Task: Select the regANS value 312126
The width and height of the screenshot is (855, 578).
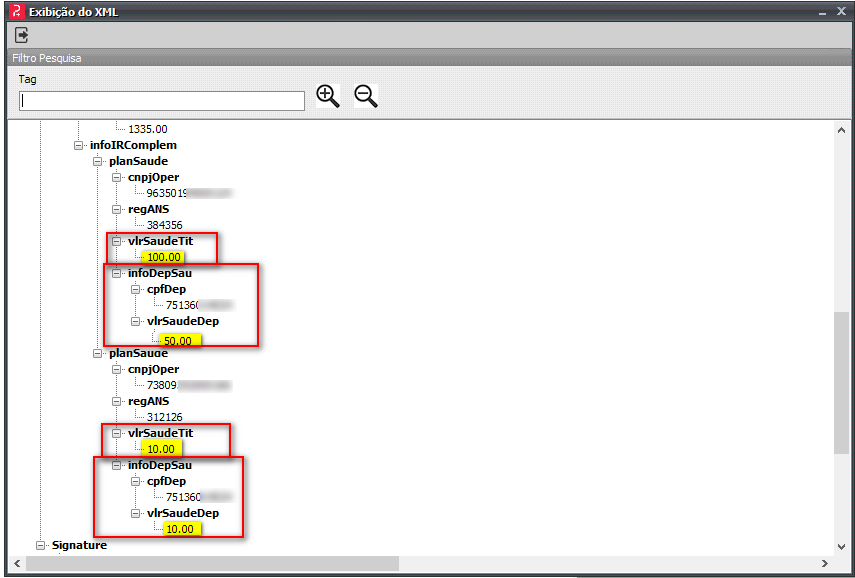Action: coord(165,418)
